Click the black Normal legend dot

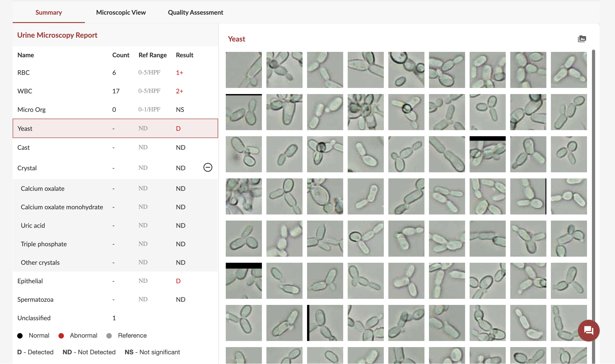pos(20,336)
